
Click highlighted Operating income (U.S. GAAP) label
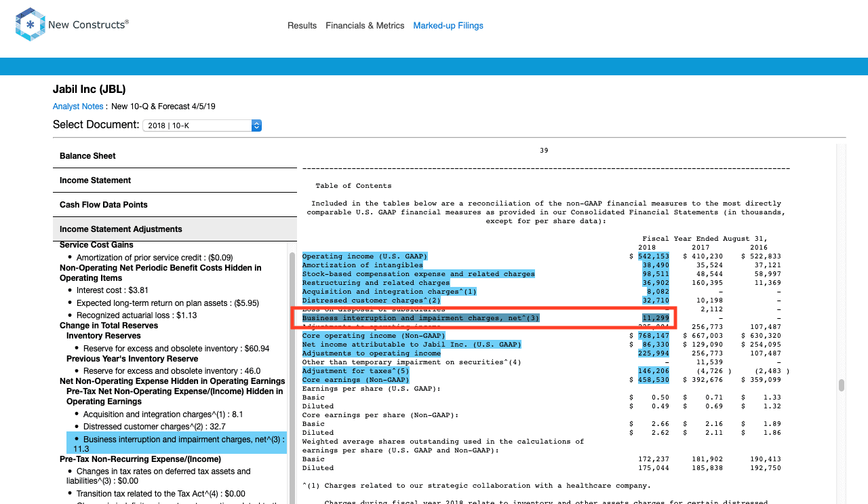(x=365, y=256)
